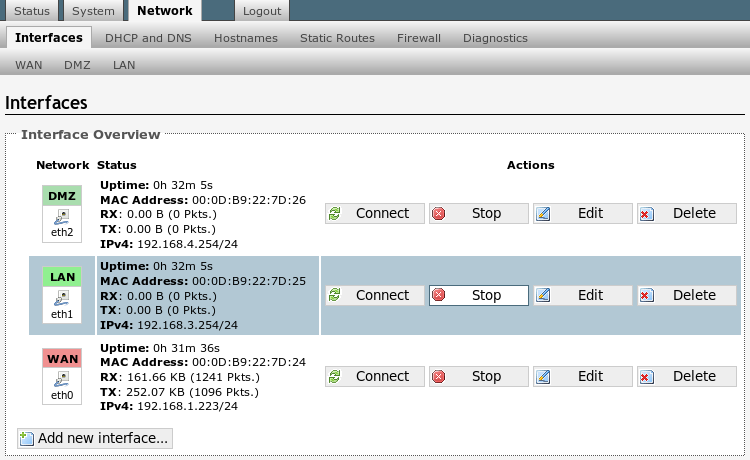Click the red WAN zone label
This screenshot has height=460, width=750.
62,358
